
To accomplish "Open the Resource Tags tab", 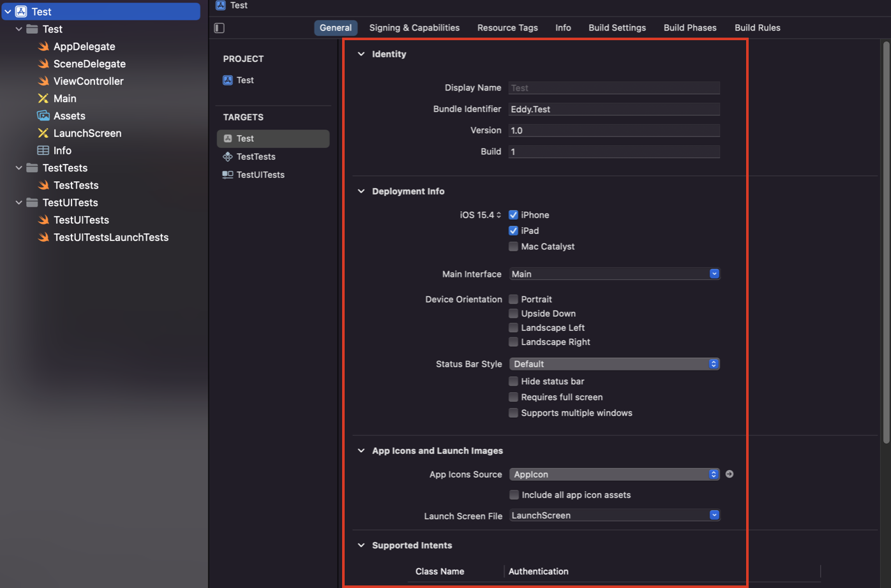I will (x=507, y=27).
